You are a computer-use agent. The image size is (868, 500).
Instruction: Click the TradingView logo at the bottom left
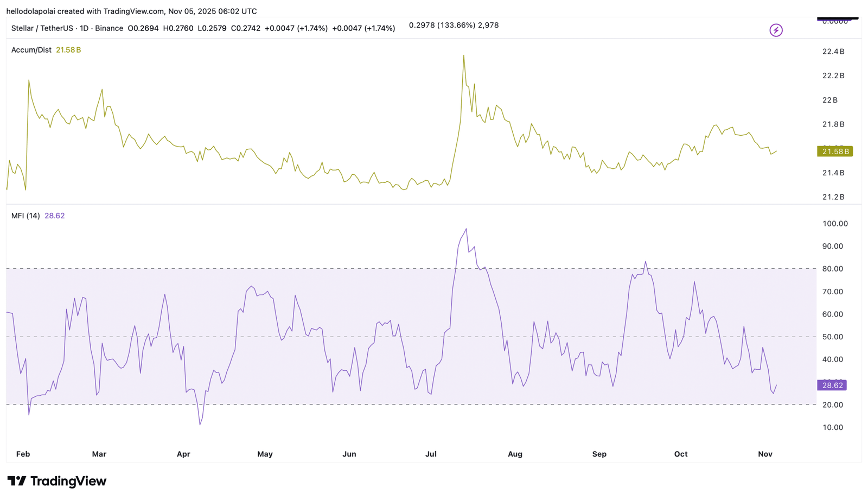(57, 481)
